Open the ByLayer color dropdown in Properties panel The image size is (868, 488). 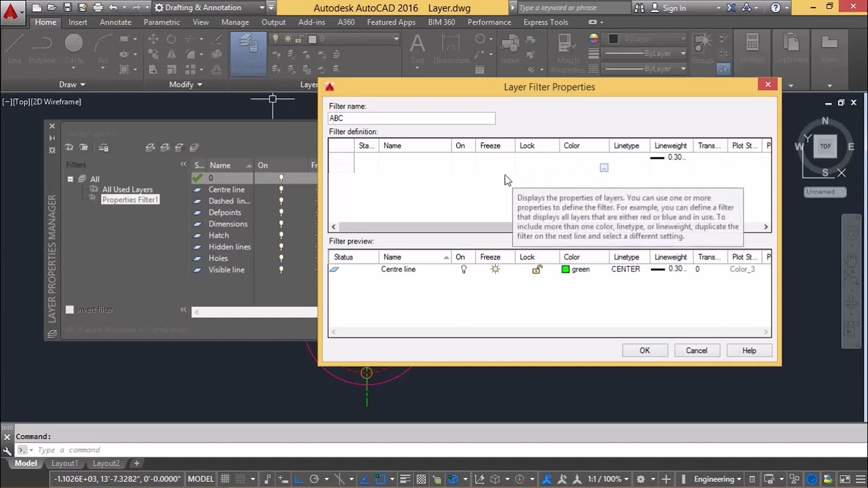pos(646,39)
